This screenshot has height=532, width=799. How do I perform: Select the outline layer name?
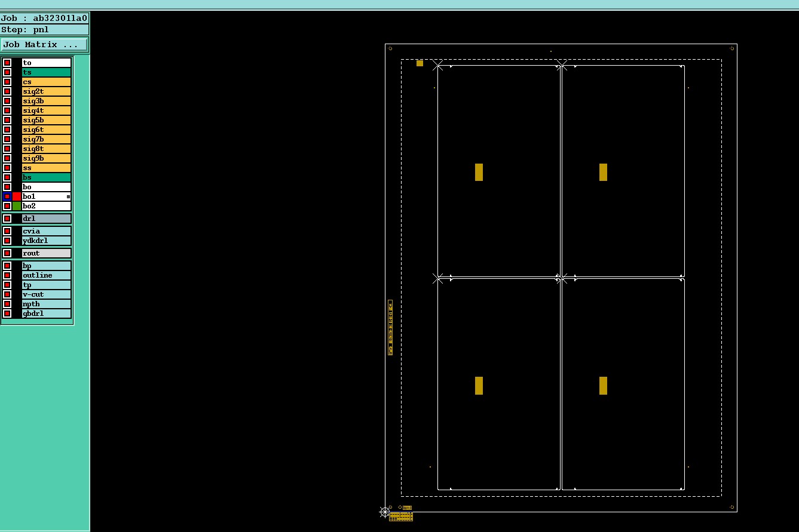pyautogui.click(x=47, y=275)
